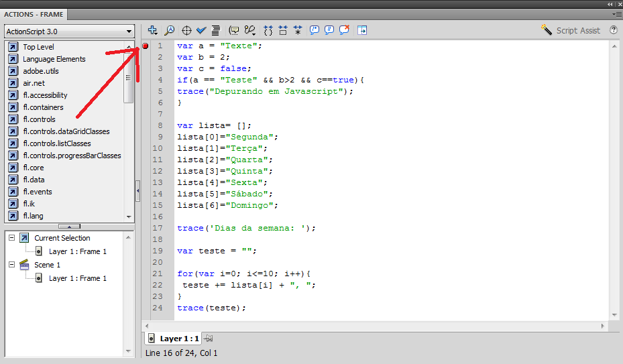Screen dimensions: 623x364
Task: Collapse the Scene 1 tree node
Action: [x=11, y=265]
